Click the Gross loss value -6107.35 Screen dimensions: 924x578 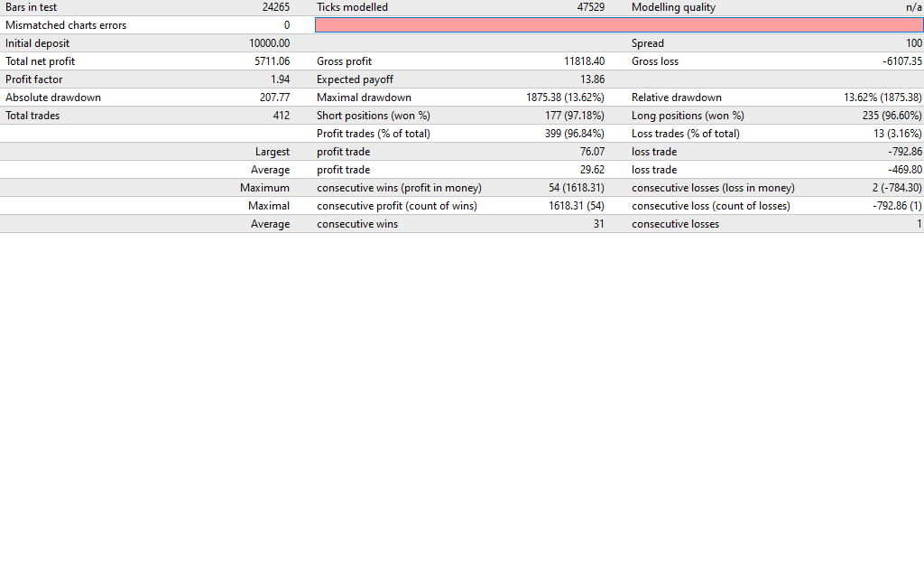point(901,61)
